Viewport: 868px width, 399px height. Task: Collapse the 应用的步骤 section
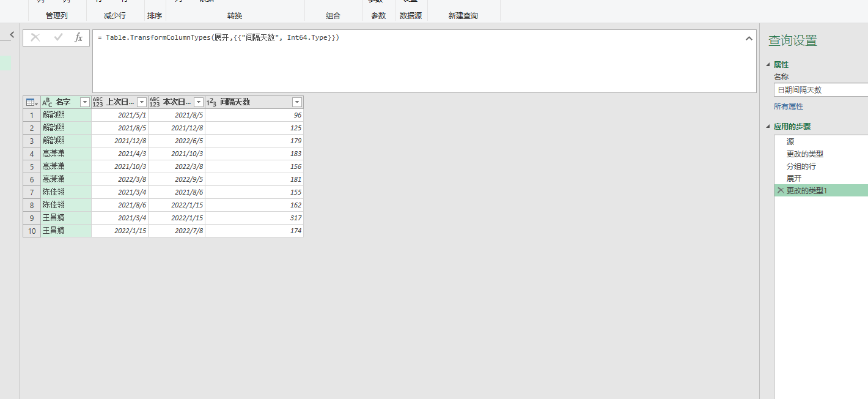pos(768,126)
